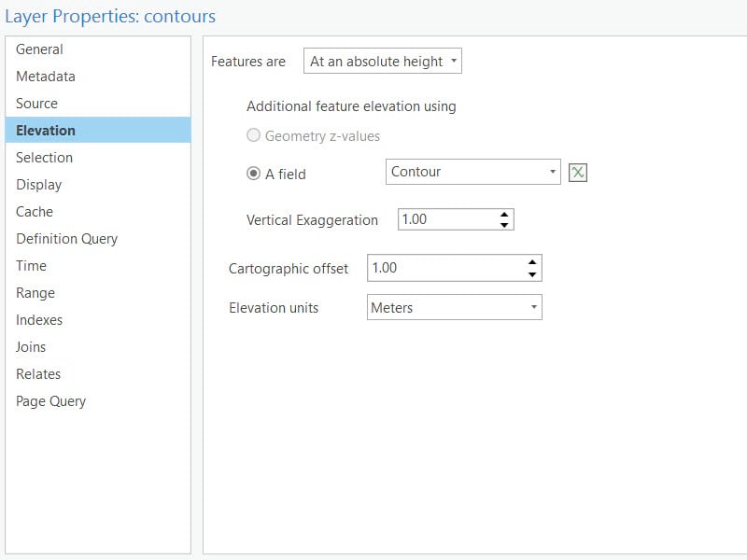This screenshot has height=560, width=747.
Task: Switch to the Range page
Action: [35, 293]
